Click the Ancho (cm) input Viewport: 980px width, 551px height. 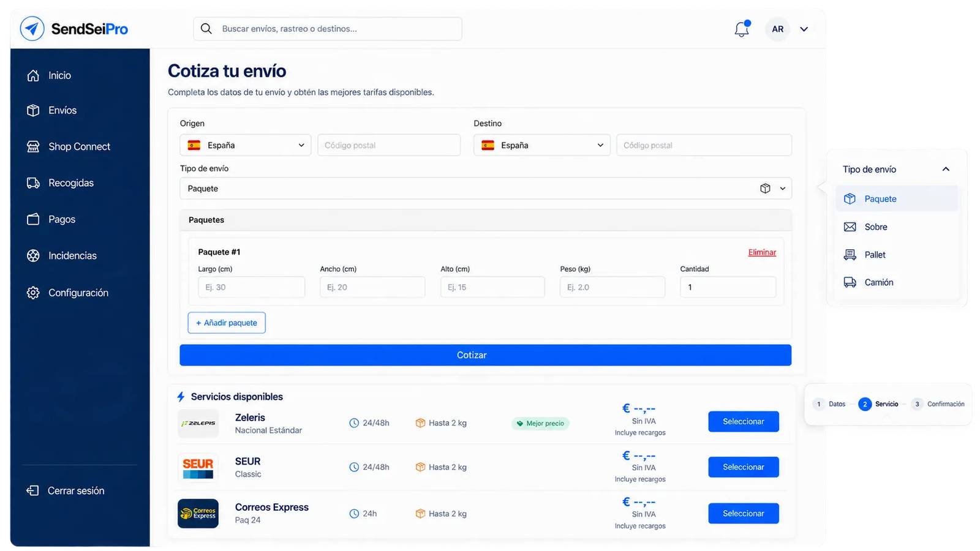(x=372, y=287)
